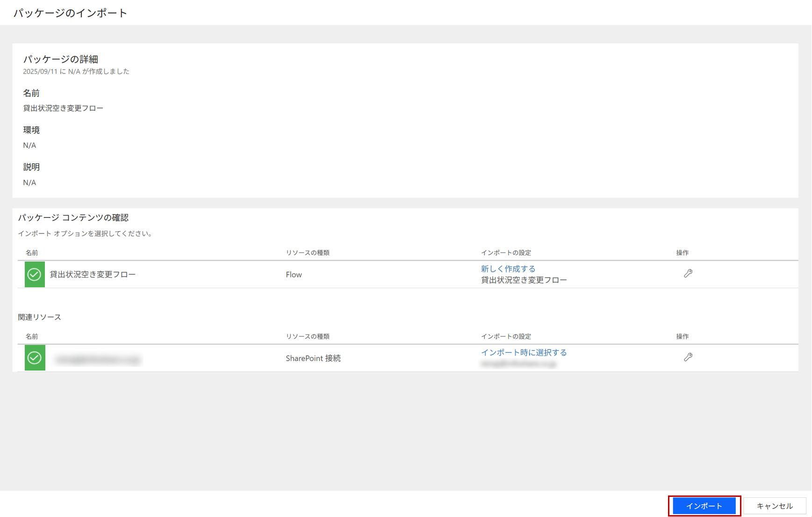Open the 新しく作成する import setting link
This screenshot has width=812, height=517.
pyautogui.click(x=508, y=269)
